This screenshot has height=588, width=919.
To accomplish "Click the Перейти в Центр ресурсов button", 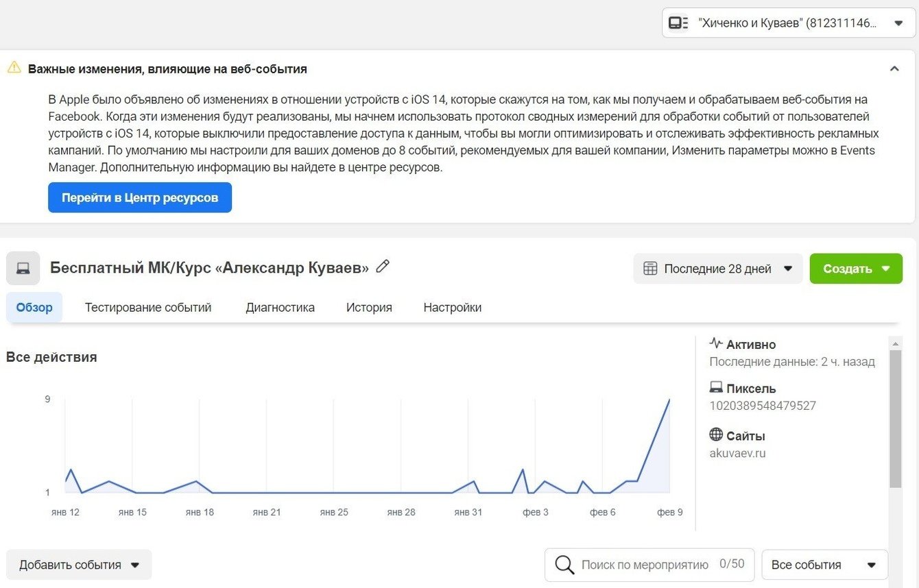I will coord(140,197).
